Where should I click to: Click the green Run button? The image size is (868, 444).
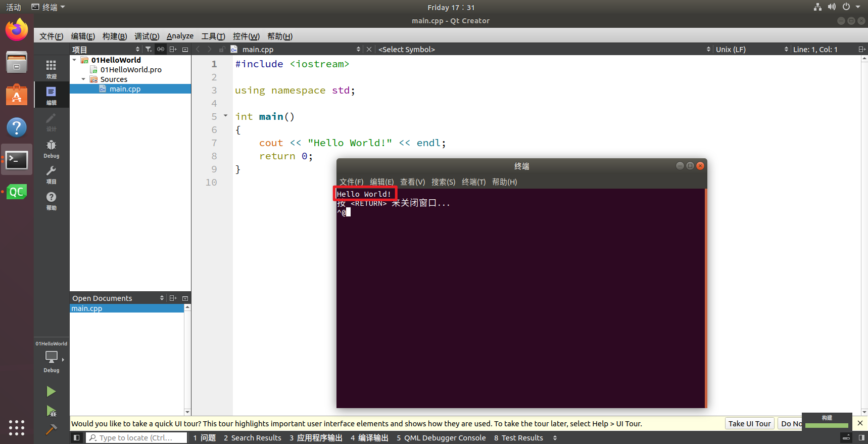[51, 391]
